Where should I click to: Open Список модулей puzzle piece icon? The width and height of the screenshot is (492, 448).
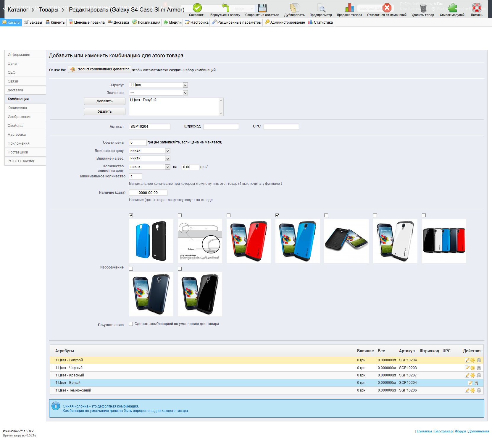452,8
